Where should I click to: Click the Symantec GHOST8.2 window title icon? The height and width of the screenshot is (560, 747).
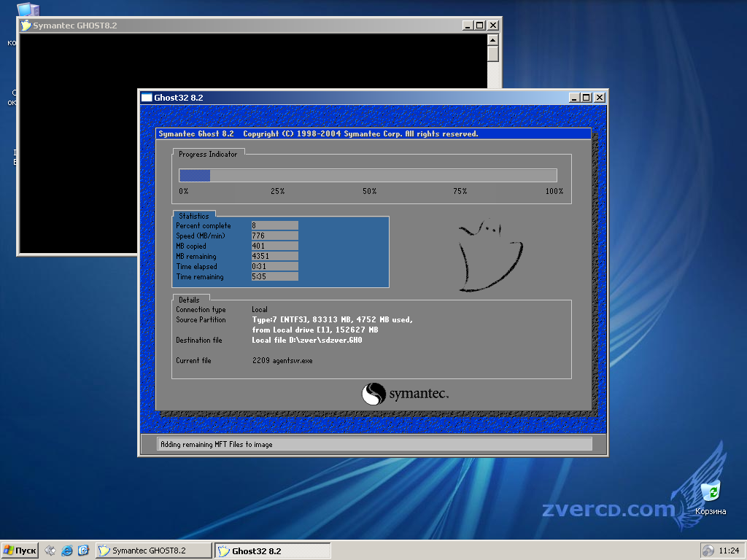[26, 26]
